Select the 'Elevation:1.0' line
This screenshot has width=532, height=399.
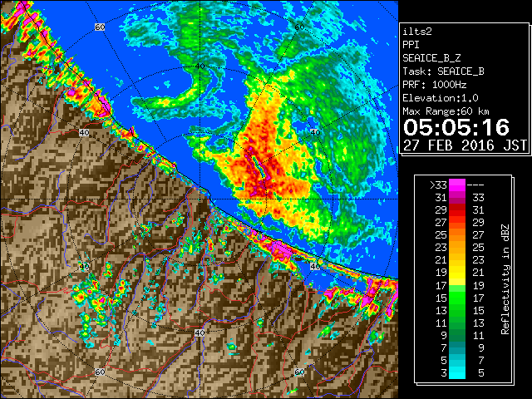pyautogui.click(x=441, y=98)
